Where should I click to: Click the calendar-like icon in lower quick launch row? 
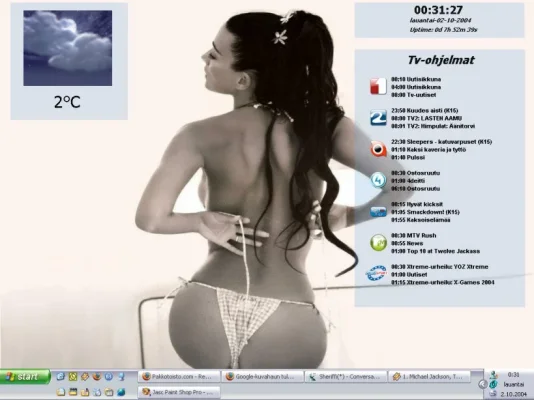coord(73,392)
